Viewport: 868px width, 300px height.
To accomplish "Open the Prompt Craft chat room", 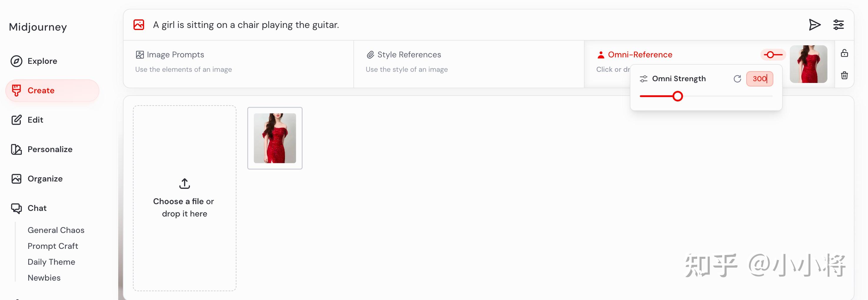I will 53,246.
